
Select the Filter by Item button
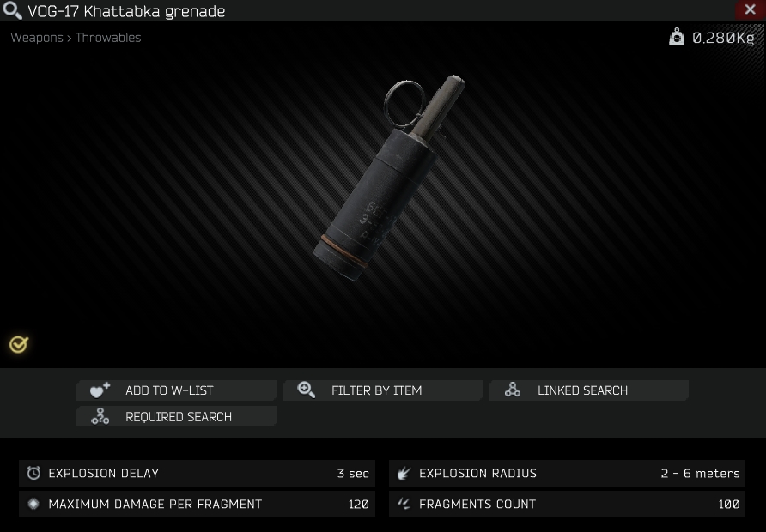pyautogui.click(x=382, y=390)
